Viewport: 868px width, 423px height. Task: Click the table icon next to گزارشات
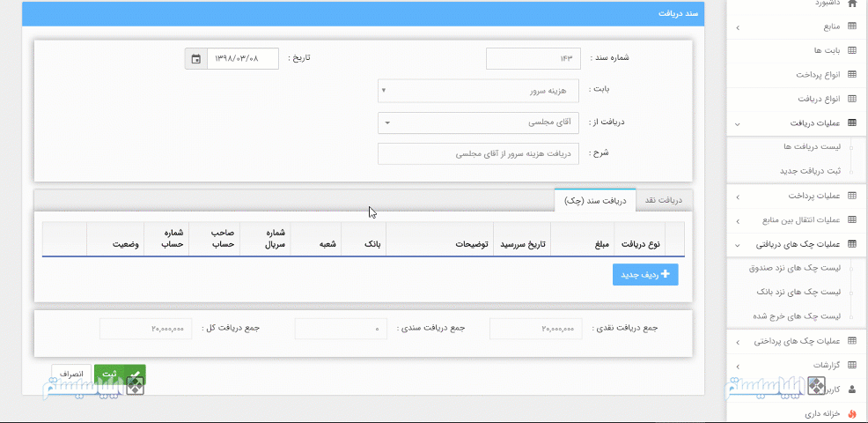tap(852, 366)
